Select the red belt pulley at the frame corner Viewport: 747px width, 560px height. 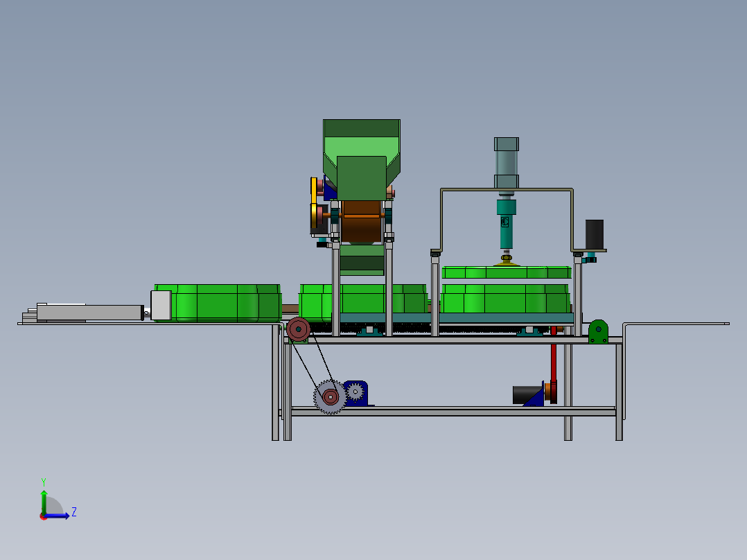click(298, 329)
